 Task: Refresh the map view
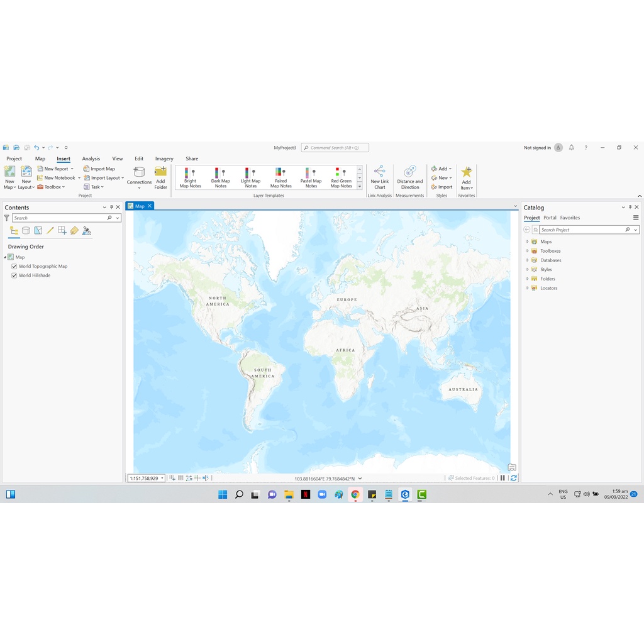coord(514,478)
